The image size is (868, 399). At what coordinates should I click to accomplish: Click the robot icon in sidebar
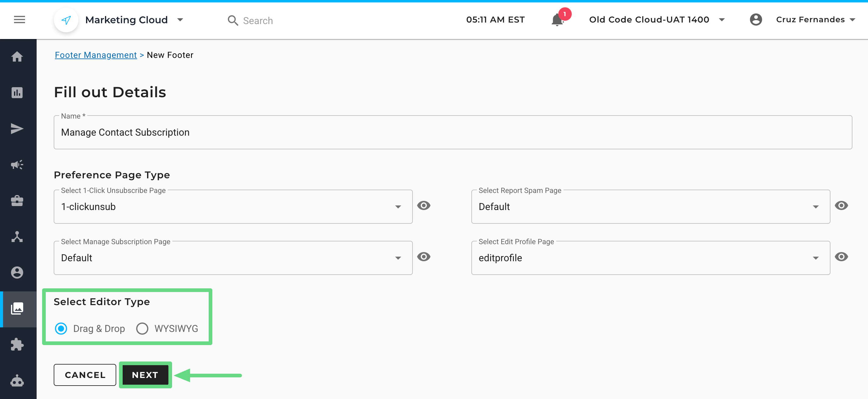pyautogui.click(x=17, y=381)
